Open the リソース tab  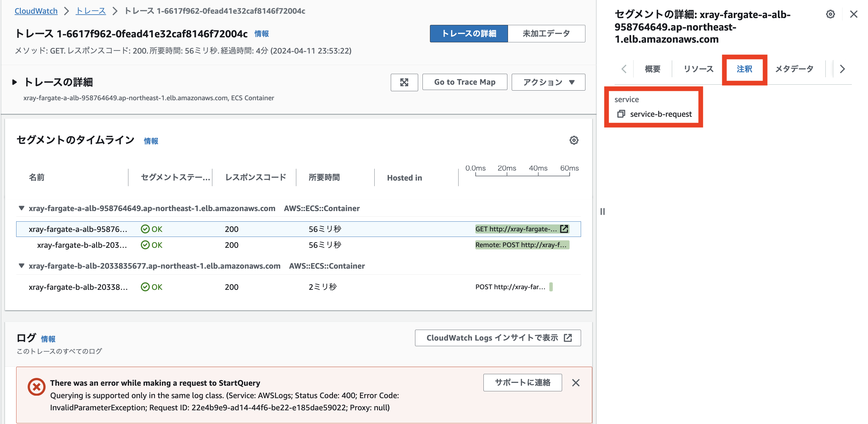[x=698, y=69]
